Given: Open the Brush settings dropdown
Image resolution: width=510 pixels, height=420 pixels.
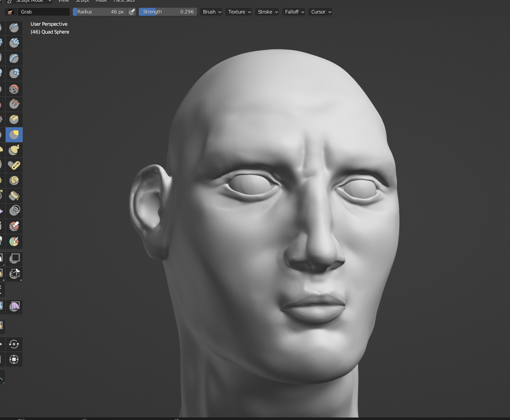Looking at the screenshot, I should 211,12.
